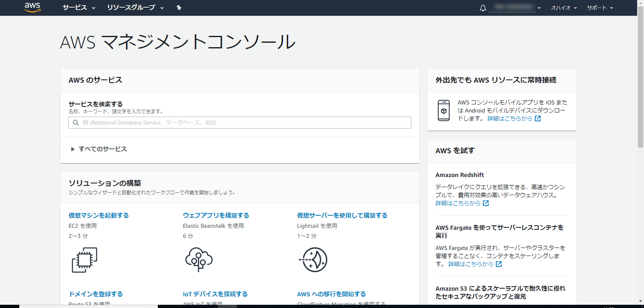
Task: Open Redshift 詳細はこちらから link
Action: (x=458, y=203)
